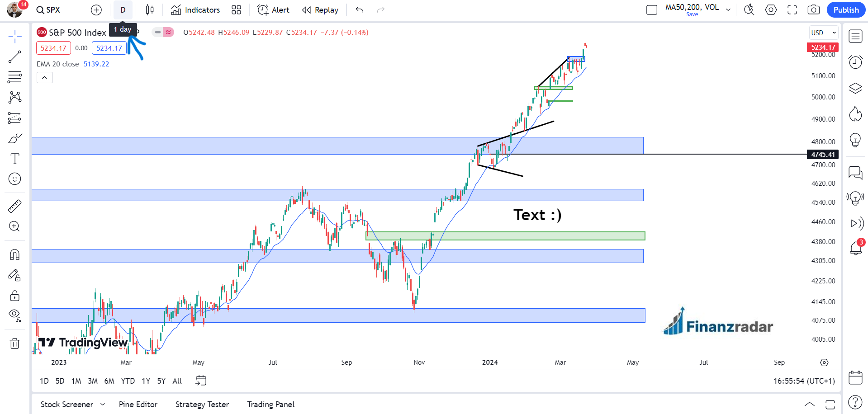The height and width of the screenshot is (414, 868).
Task: Click the emoji icons tool
Action: [x=14, y=179]
